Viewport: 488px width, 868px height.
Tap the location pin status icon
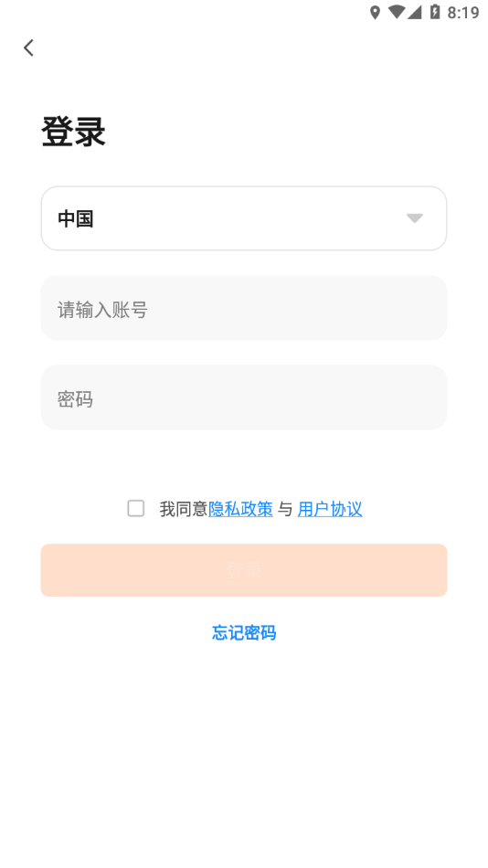(x=375, y=12)
